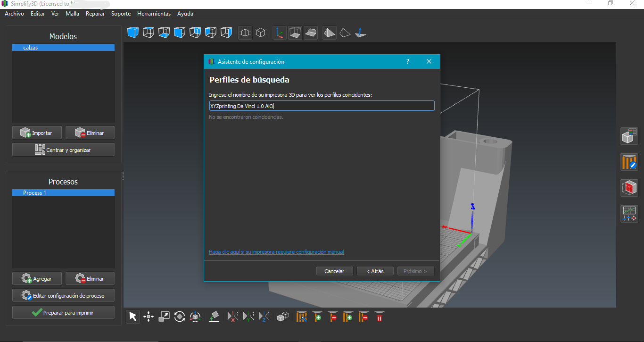The height and width of the screenshot is (342, 644).
Task: Click Editar configuración de proceso button
Action: (63, 295)
